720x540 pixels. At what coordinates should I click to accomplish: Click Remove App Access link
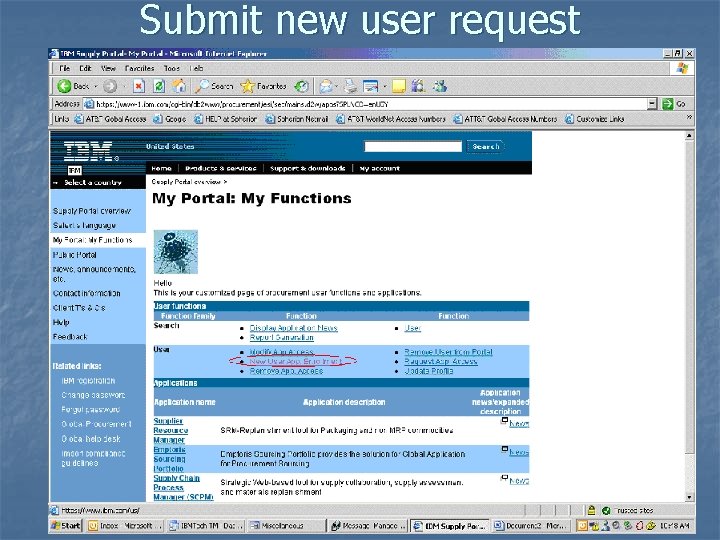click(286, 371)
